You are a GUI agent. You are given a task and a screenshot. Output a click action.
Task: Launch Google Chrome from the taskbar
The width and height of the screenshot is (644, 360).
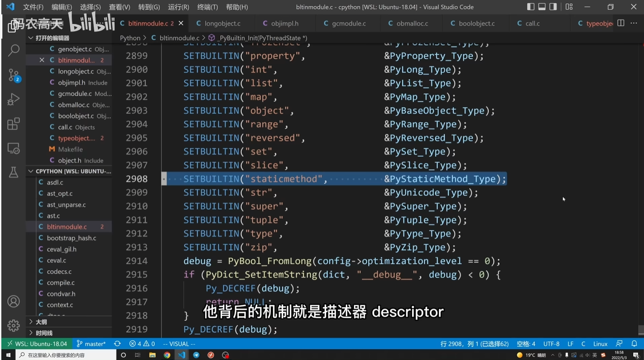(167, 355)
